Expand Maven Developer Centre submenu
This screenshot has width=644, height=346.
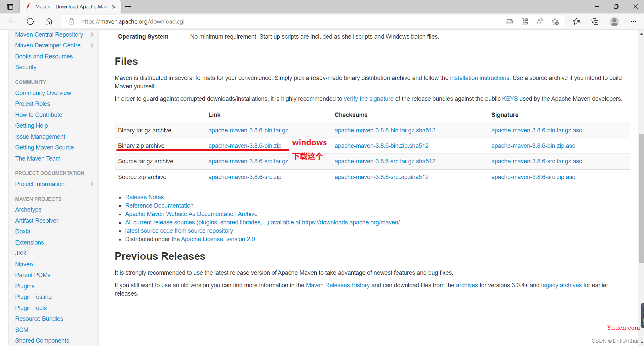pyautogui.click(x=92, y=45)
